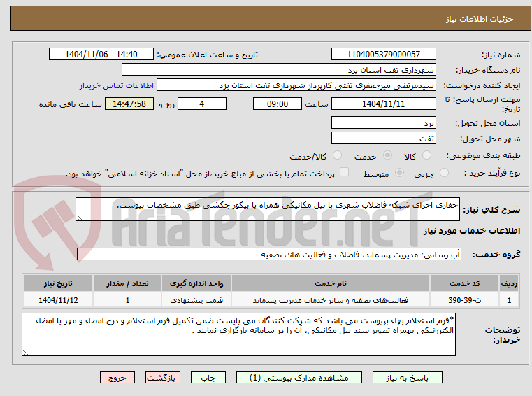
Task: Select the متوسط purchase type radio
Action: (399, 173)
